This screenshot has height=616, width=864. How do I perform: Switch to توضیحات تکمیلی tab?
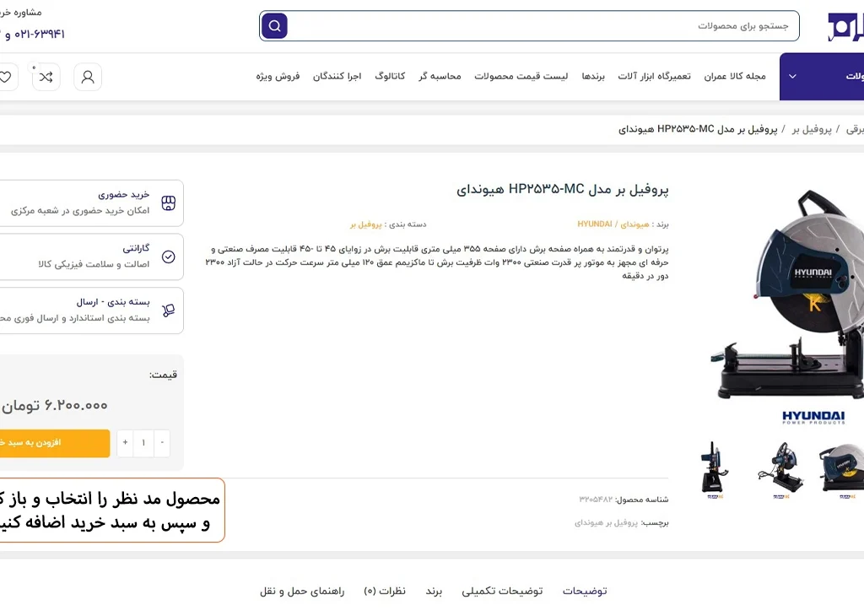(x=502, y=591)
